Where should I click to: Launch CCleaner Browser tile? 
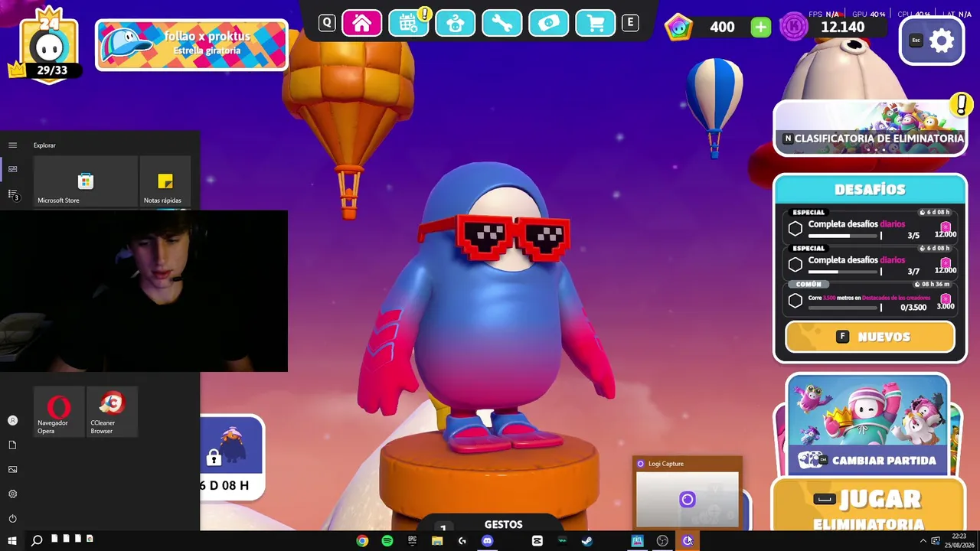pyautogui.click(x=112, y=412)
